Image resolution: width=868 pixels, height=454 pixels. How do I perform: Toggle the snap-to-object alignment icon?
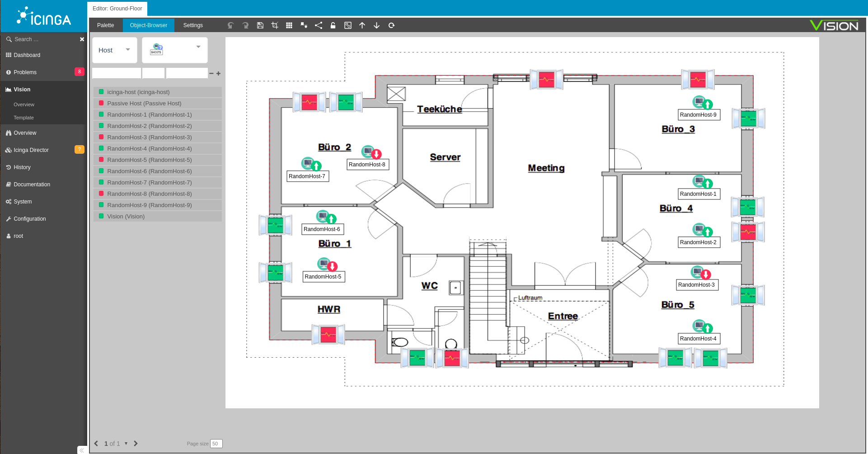tap(304, 25)
